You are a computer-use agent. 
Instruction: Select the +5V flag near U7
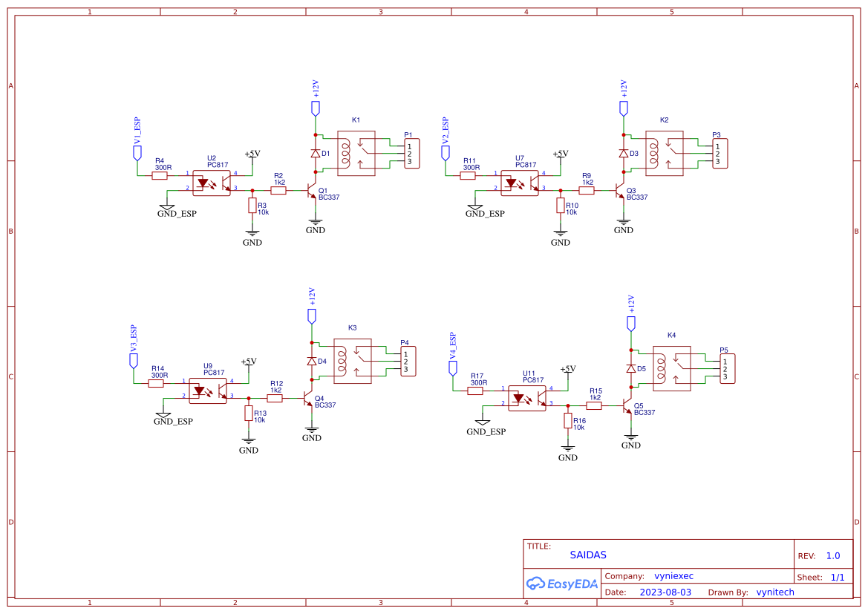[x=560, y=157]
